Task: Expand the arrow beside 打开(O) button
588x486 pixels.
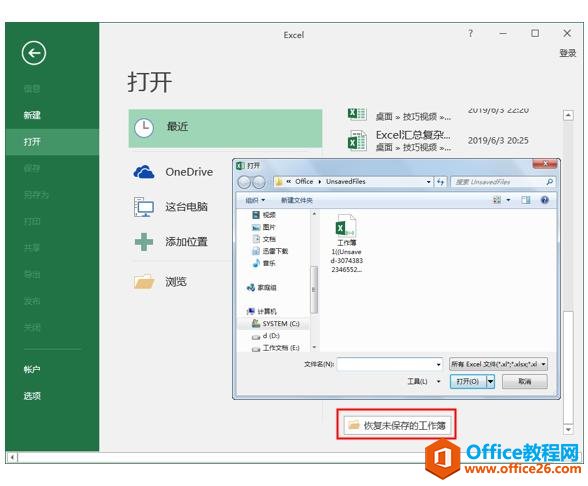Action: click(490, 382)
